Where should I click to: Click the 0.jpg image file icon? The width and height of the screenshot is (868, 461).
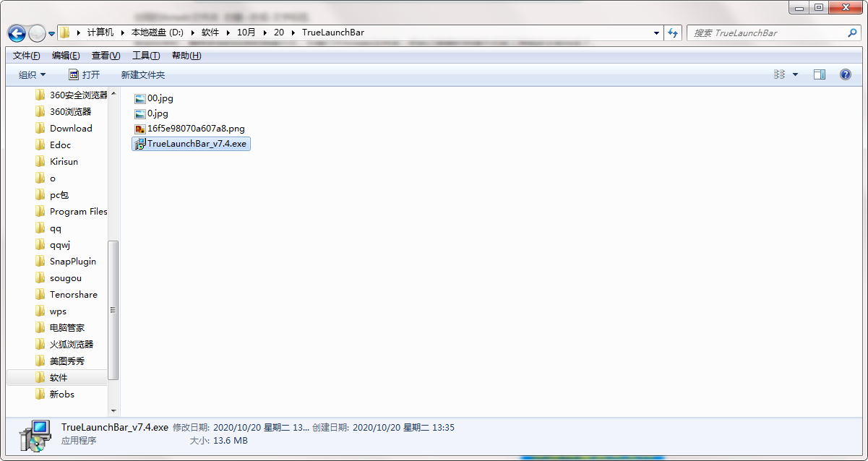pyautogui.click(x=140, y=113)
